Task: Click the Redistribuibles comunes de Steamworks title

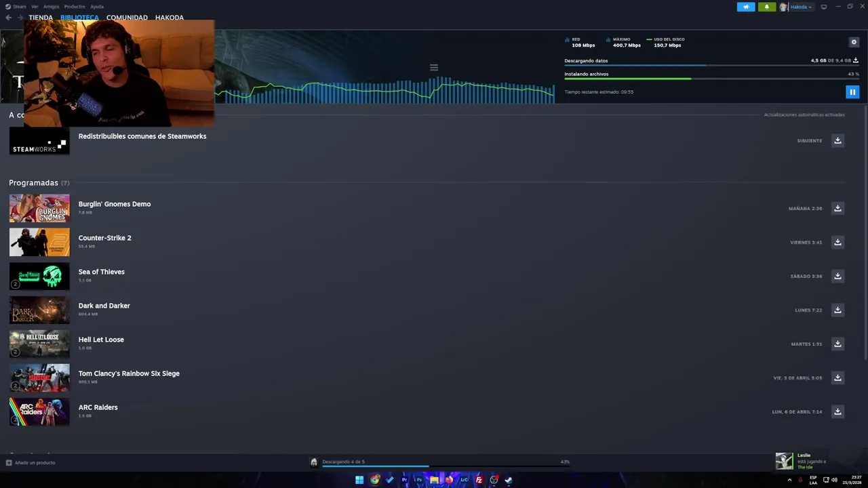Action: coord(142,136)
